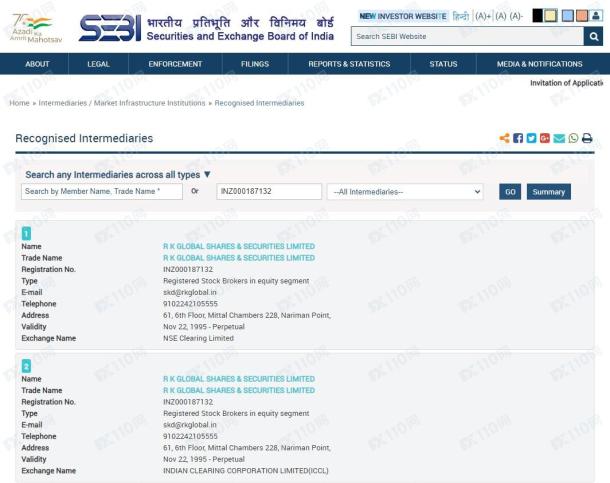610x483 pixels.
Task: Decrease font size with (A)-
Action: pyautogui.click(x=516, y=16)
